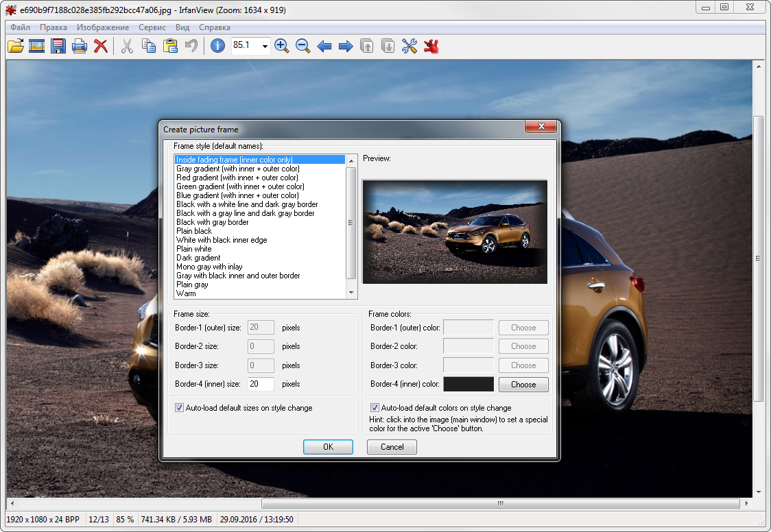The height and width of the screenshot is (532, 771).
Task: Click the Open file folder icon
Action: point(16,46)
